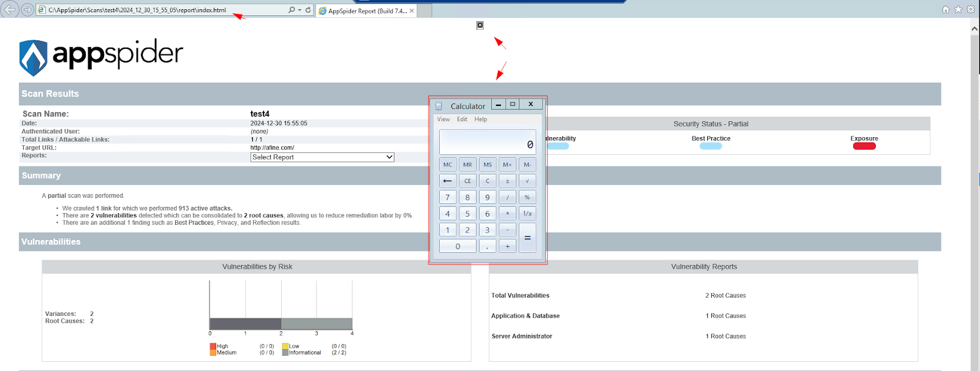
Task: Click the digit 6 key
Action: [x=488, y=214]
